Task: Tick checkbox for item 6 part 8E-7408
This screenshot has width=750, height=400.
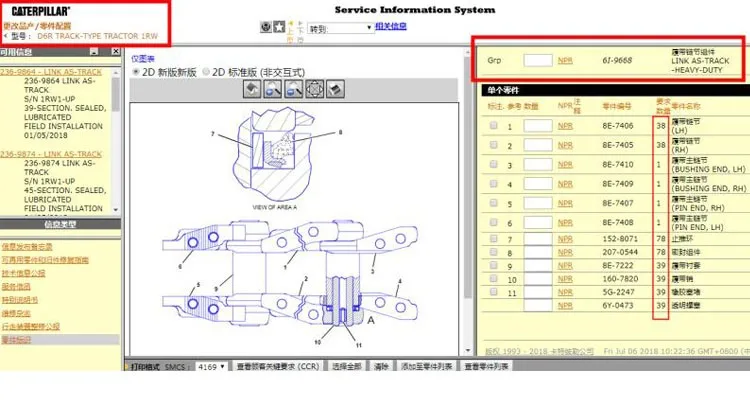Action: pyautogui.click(x=494, y=222)
